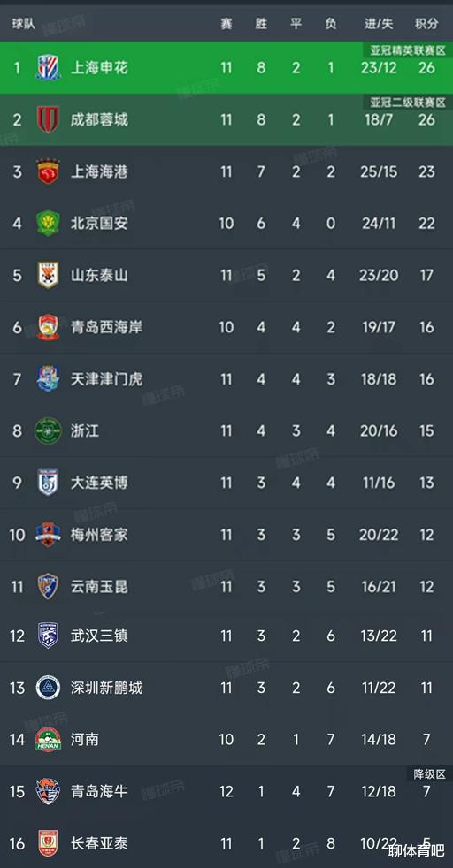The height and width of the screenshot is (868, 453).
Task: Click the 青岛海牛 team name
Action: coord(100,792)
